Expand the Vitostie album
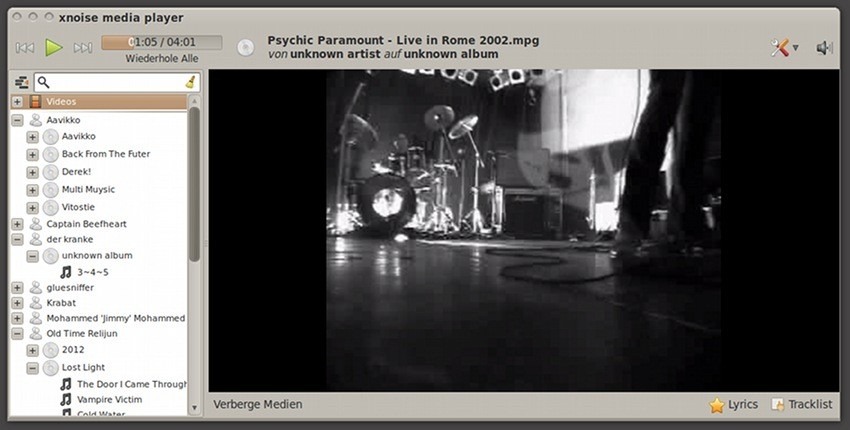The width and height of the screenshot is (850, 430). pyautogui.click(x=33, y=207)
